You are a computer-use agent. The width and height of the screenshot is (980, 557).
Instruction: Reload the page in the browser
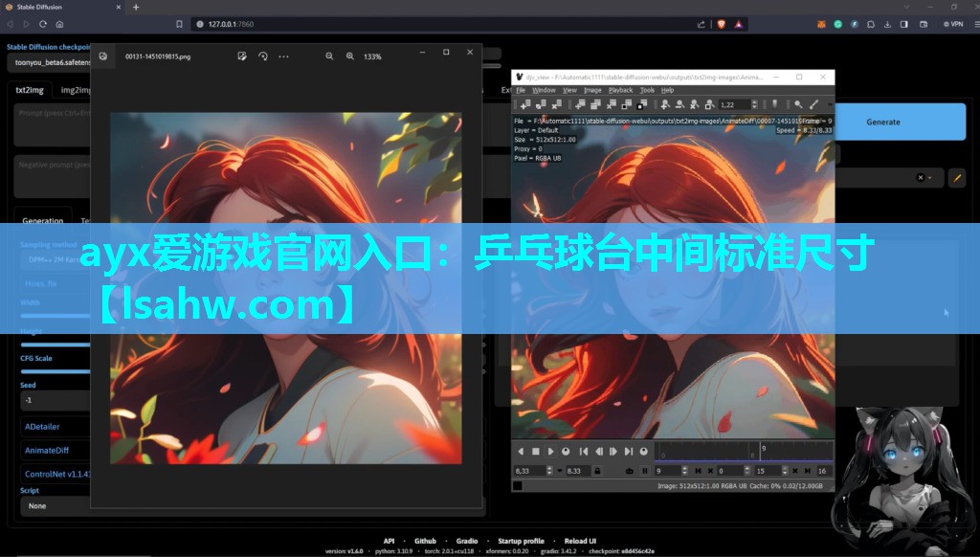42,24
